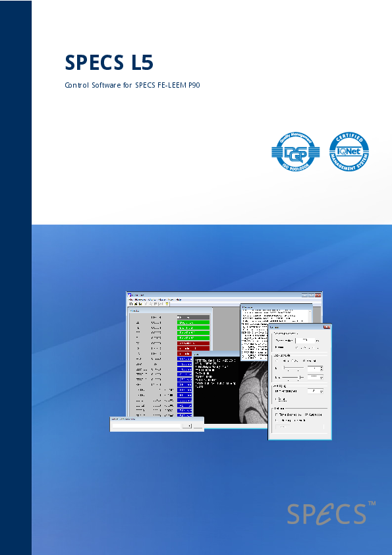This screenshot has height=555, width=392.
Task: Click the text field in bottom-left window
Action: pos(147,426)
